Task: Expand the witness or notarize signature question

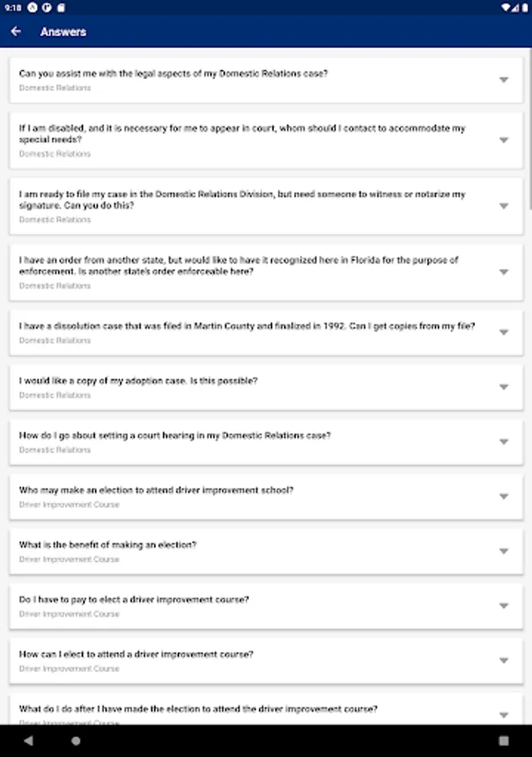Action: [503, 206]
